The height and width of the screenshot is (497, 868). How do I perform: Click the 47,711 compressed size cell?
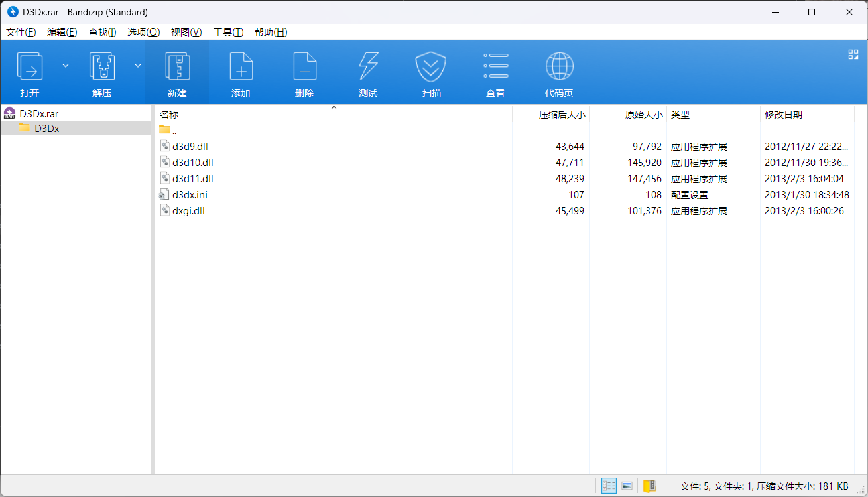coord(570,162)
